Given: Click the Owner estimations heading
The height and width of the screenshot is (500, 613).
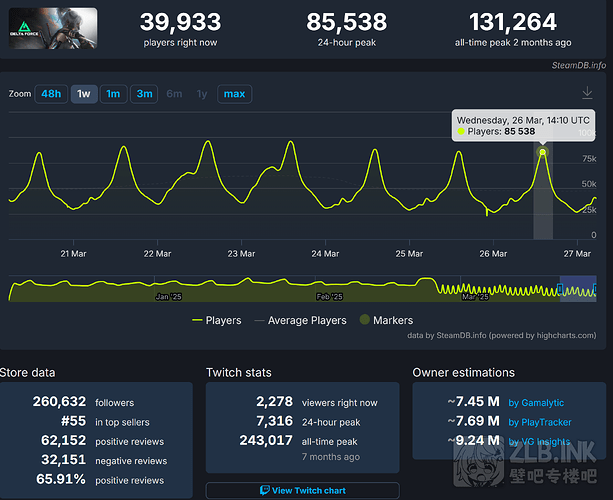Looking at the screenshot, I should 464,373.
